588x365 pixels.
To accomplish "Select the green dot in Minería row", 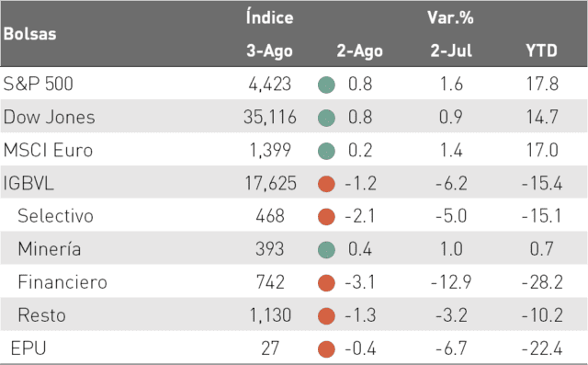I will tap(326, 250).
